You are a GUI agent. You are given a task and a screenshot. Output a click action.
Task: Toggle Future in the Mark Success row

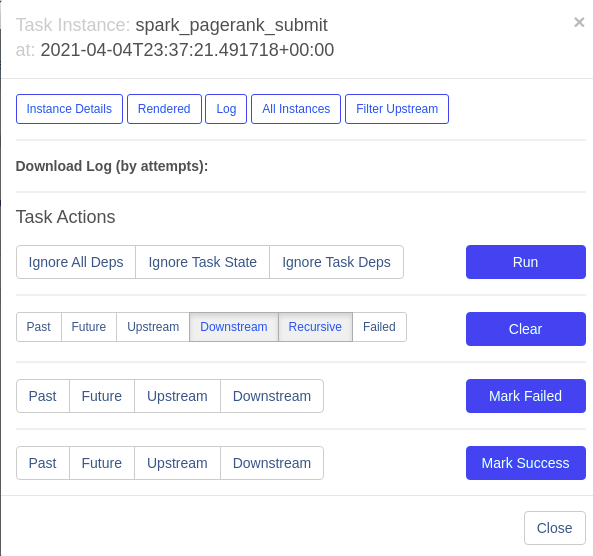coord(102,463)
